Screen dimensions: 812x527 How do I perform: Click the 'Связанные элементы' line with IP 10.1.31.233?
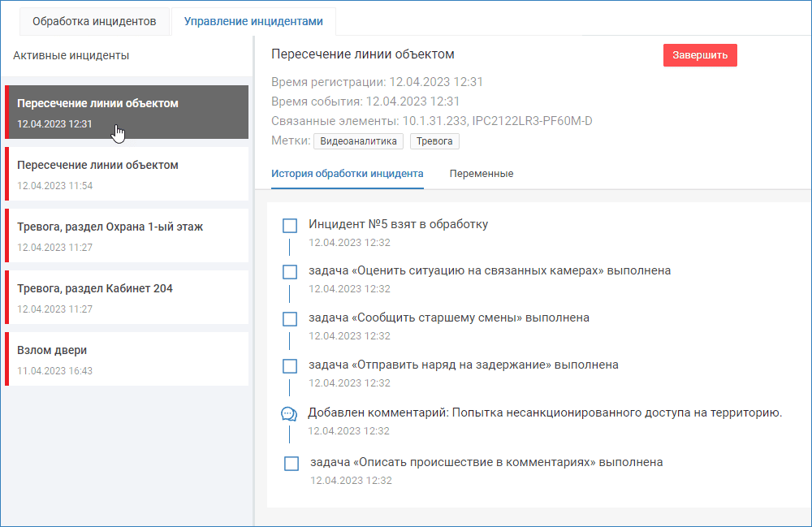(431, 121)
